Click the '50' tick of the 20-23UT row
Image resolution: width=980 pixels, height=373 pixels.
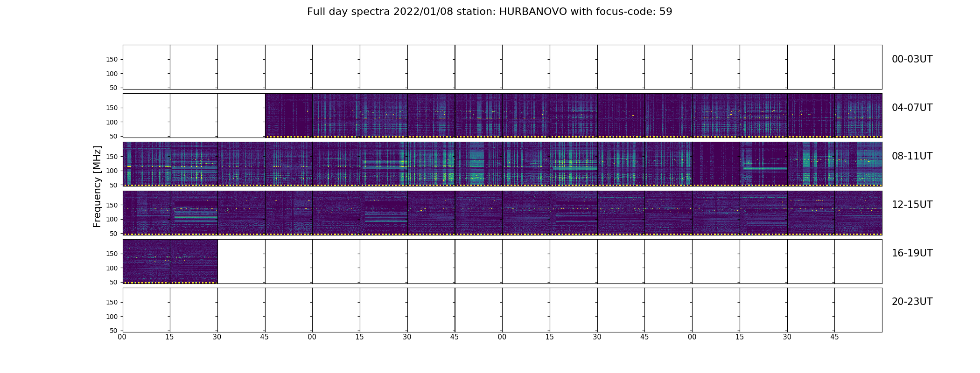point(114,331)
